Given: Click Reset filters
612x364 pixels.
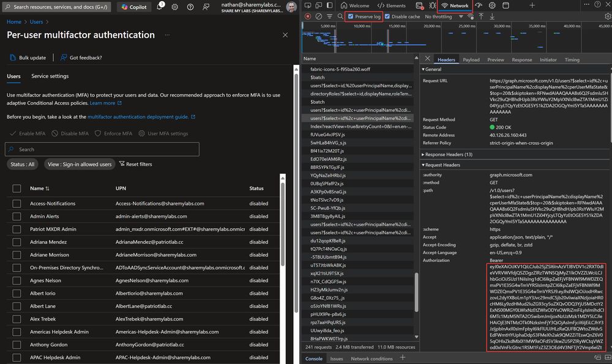Looking at the screenshot, I should pos(135,164).
